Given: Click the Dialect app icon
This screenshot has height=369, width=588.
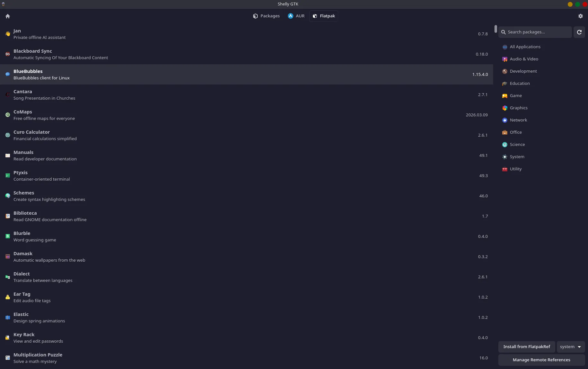Looking at the screenshot, I should 8,277.
